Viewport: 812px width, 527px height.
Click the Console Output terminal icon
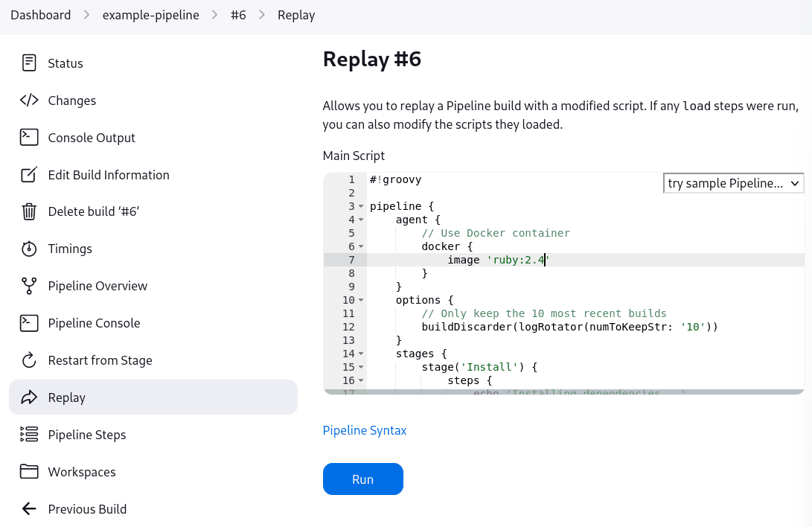(28, 138)
